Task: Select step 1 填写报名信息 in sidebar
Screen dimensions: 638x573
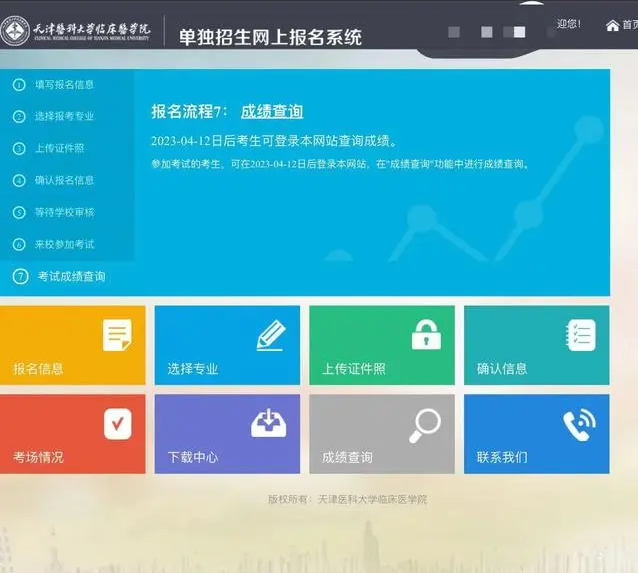Action: [x=64, y=84]
